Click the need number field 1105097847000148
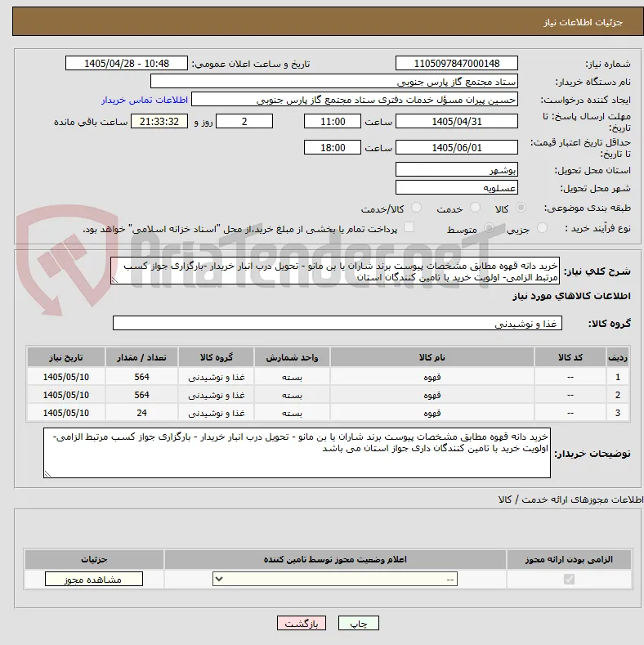This screenshot has height=645, width=644. click(457, 63)
